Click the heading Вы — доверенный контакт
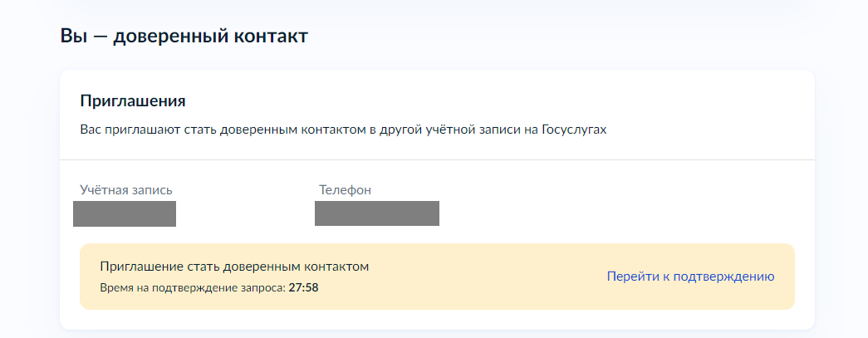Image resolution: width=868 pixels, height=338 pixels. coord(184,37)
